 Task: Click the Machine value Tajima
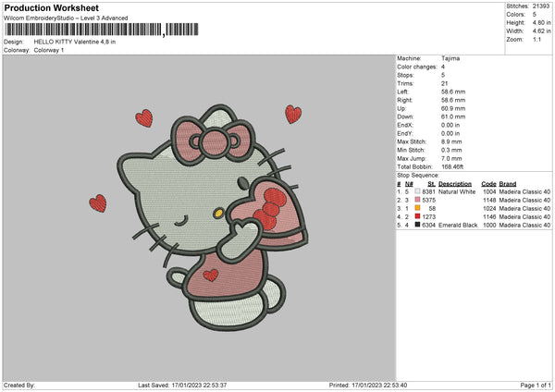click(451, 58)
